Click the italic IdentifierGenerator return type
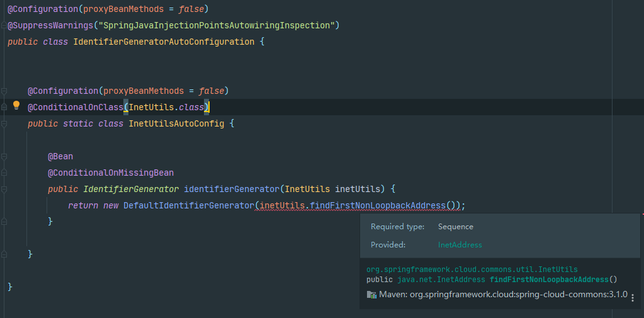The width and height of the screenshot is (644, 318). point(131,190)
